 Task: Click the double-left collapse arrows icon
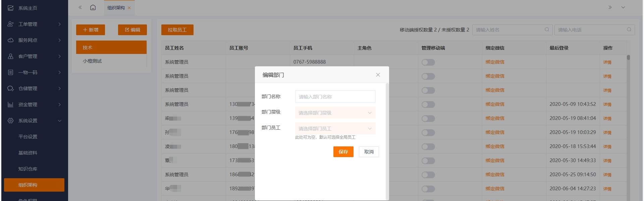80,7
